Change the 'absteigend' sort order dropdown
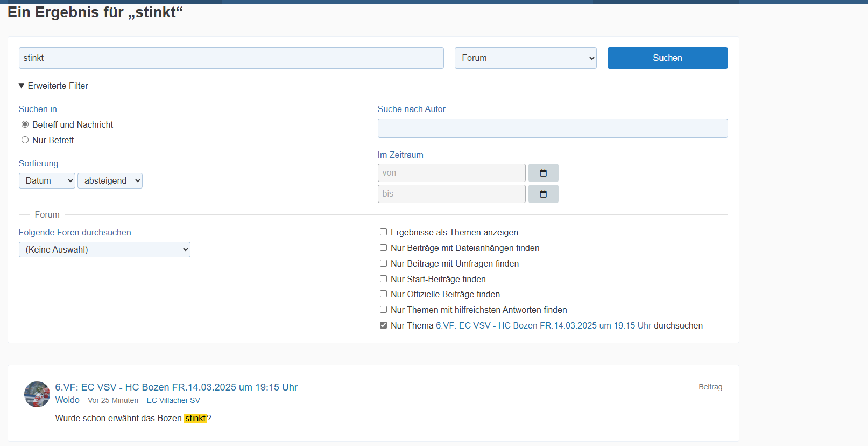This screenshot has width=868, height=446. (x=110, y=181)
